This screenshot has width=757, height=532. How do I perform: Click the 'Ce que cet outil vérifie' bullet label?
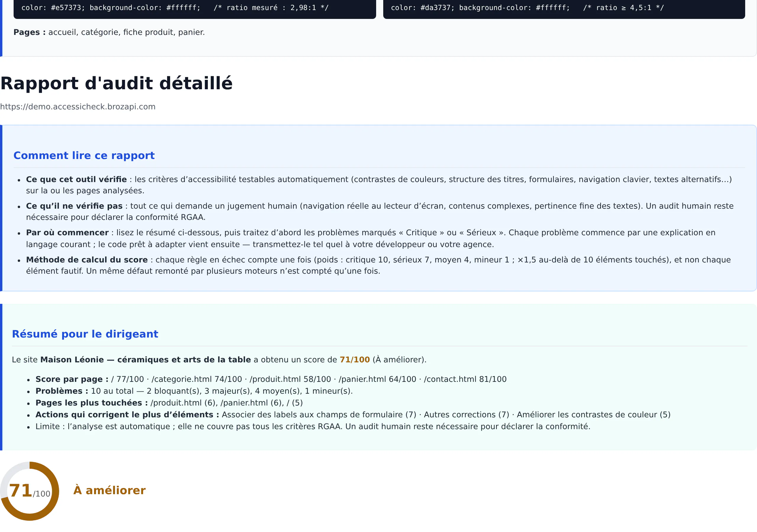click(77, 179)
